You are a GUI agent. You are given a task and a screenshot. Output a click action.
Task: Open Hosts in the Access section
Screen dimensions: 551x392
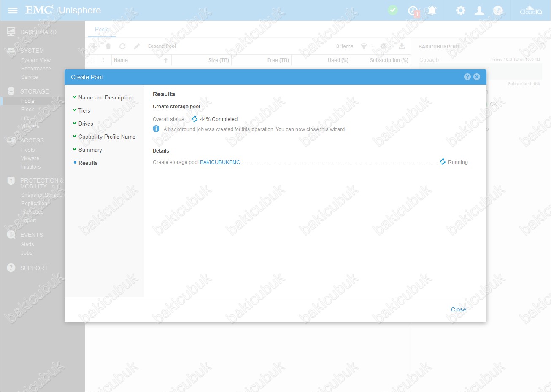tap(28, 150)
